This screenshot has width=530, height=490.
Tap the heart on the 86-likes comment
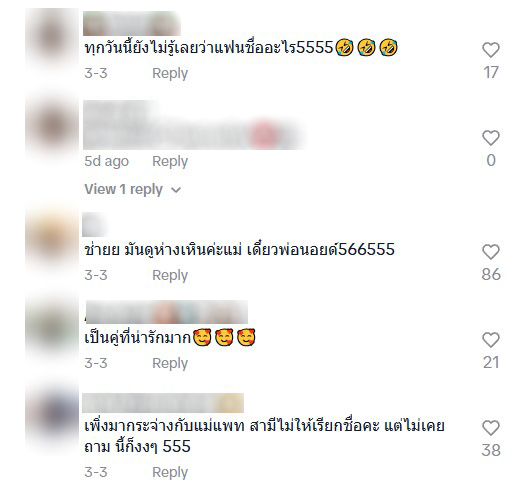[x=490, y=252]
